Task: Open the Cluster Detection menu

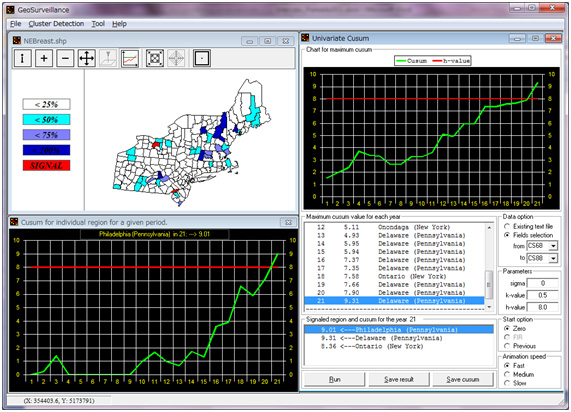Action: click(56, 24)
